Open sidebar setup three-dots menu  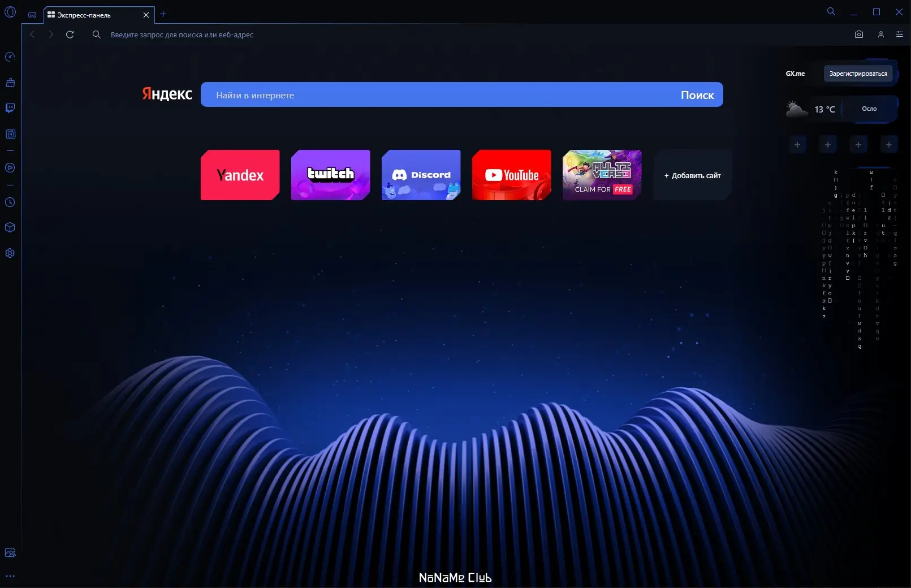pos(10,576)
